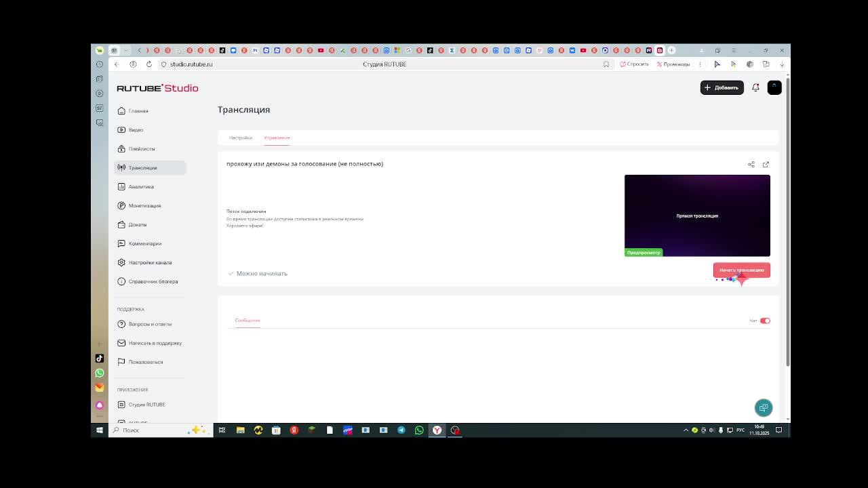
Task: Open Комментарии in the sidebar
Action: pyautogui.click(x=140, y=243)
